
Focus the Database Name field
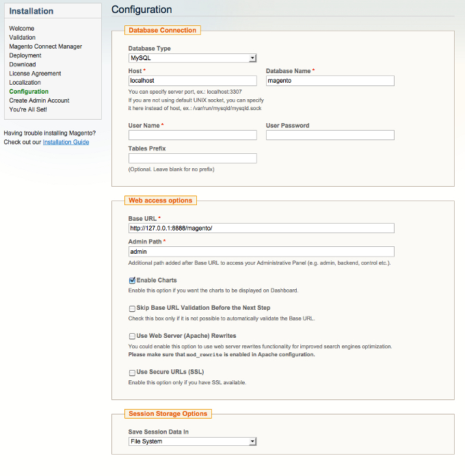click(x=330, y=81)
